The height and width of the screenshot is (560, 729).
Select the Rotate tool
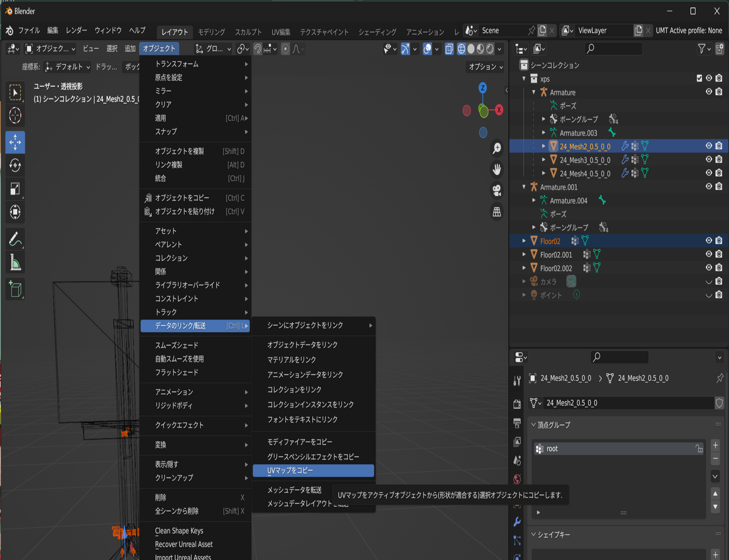15,165
